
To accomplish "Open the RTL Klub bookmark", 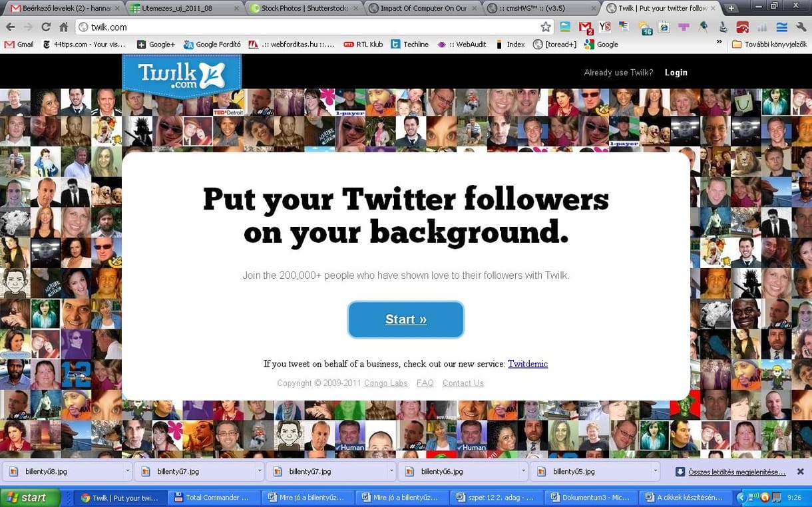I will (363, 45).
